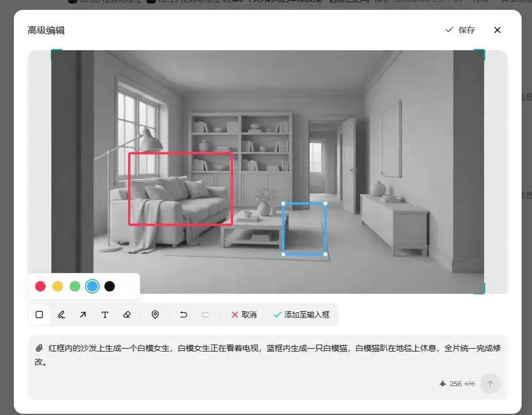
Task: Select the arrow drawing tool
Action: pos(83,315)
